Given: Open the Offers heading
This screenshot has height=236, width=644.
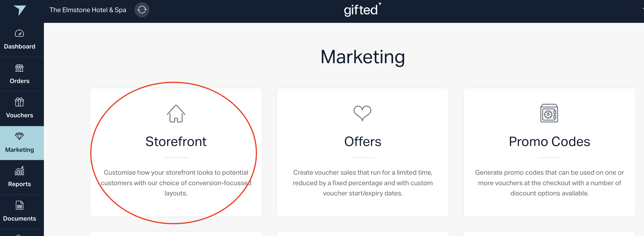Looking at the screenshot, I should tap(363, 142).
